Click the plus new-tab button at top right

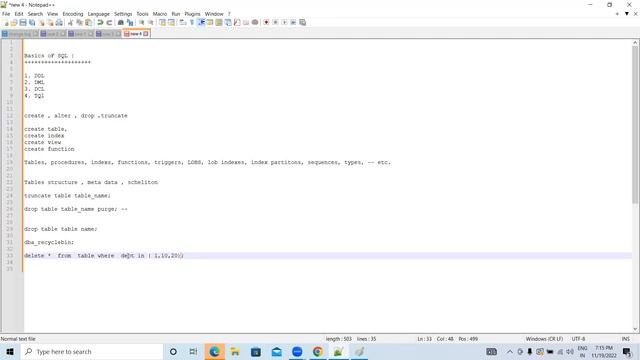(617, 14)
